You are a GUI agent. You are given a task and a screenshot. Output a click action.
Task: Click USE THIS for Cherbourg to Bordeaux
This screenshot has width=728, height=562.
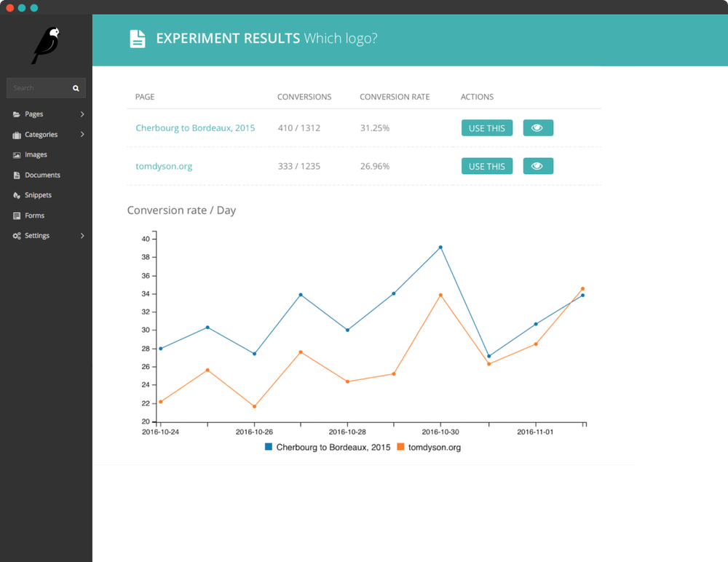[486, 128]
